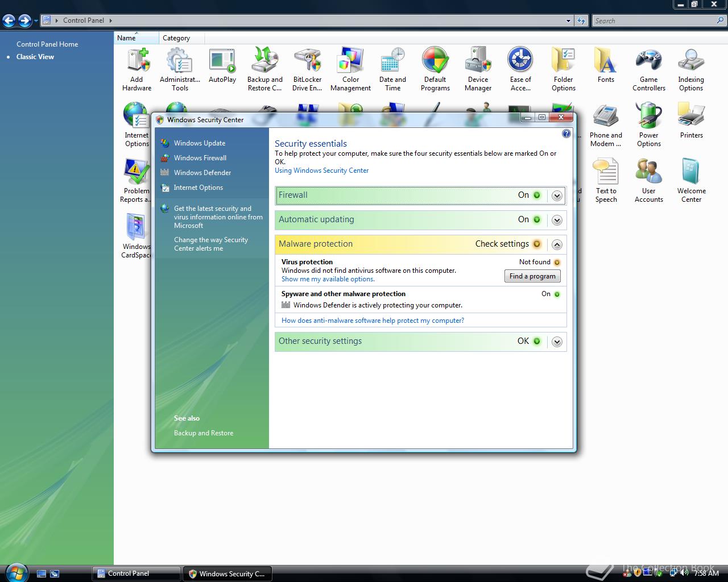The width and height of the screenshot is (728, 582).
Task: Open Color Management icon
Action: 350,69
